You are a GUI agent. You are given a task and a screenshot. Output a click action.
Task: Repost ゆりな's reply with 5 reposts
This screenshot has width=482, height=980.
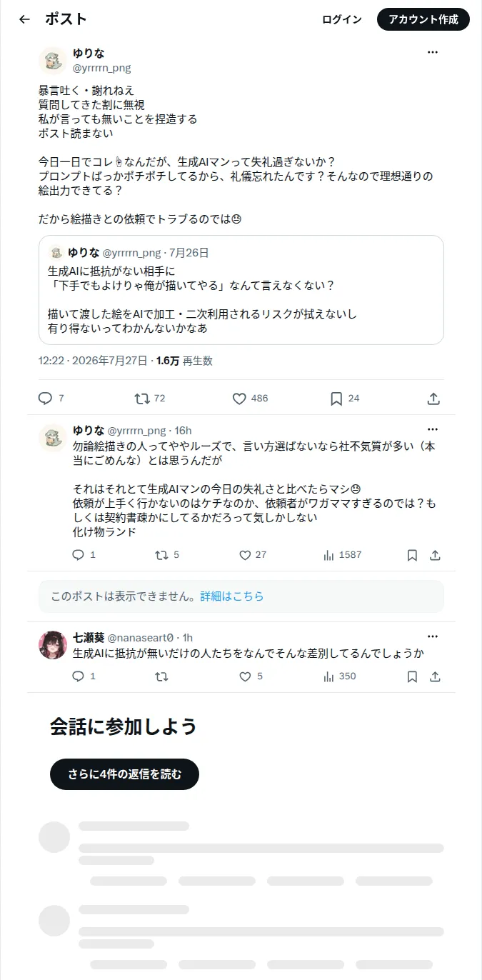[167, 555]
